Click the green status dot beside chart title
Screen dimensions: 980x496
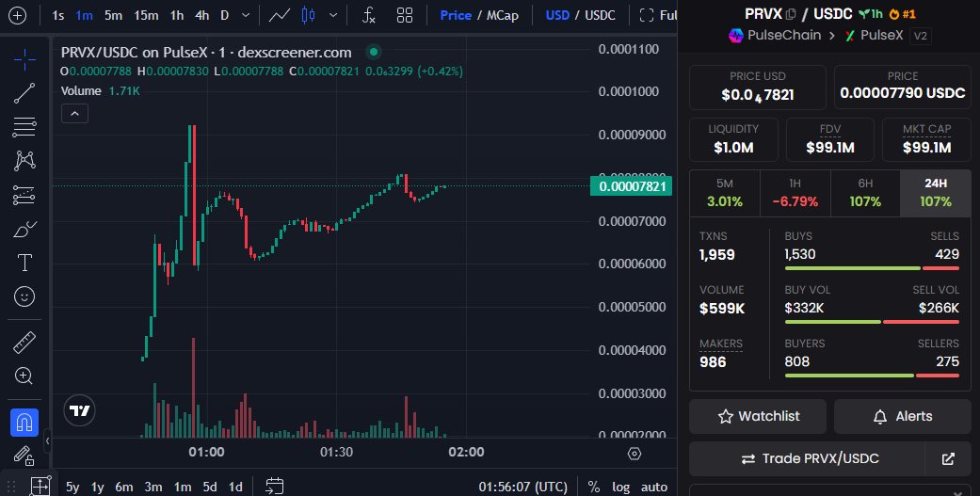point(374,52)
